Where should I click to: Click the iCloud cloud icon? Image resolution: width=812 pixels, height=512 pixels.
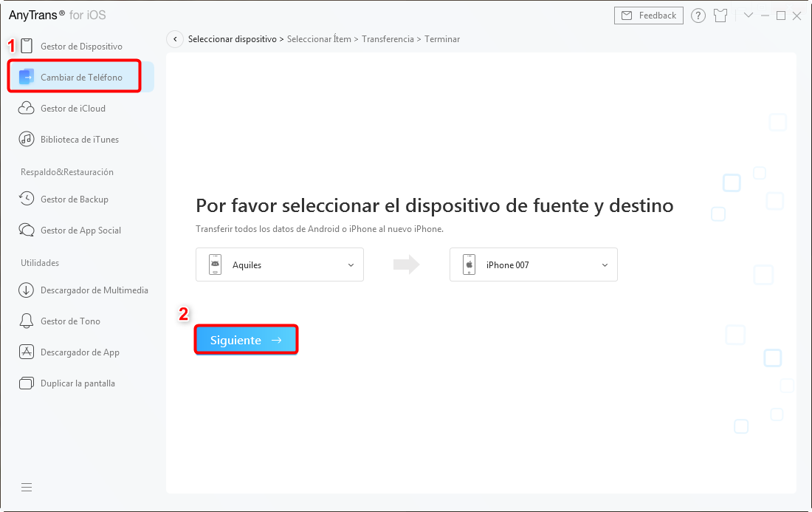point(27,109)
